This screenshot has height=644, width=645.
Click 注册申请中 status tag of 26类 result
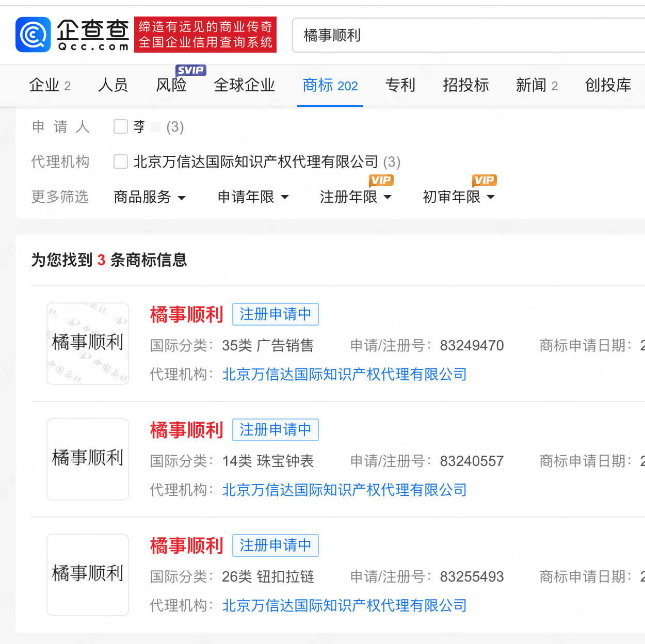276,545
